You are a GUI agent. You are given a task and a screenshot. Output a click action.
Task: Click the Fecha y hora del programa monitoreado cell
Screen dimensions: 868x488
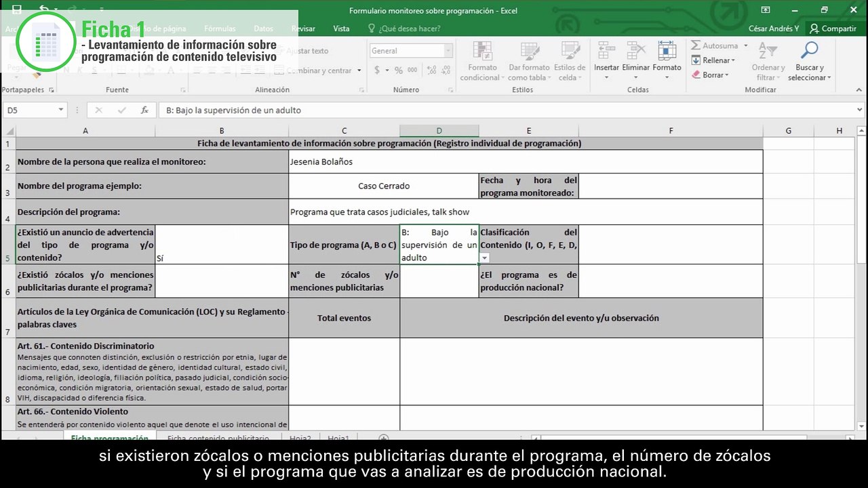click(529, 186)
